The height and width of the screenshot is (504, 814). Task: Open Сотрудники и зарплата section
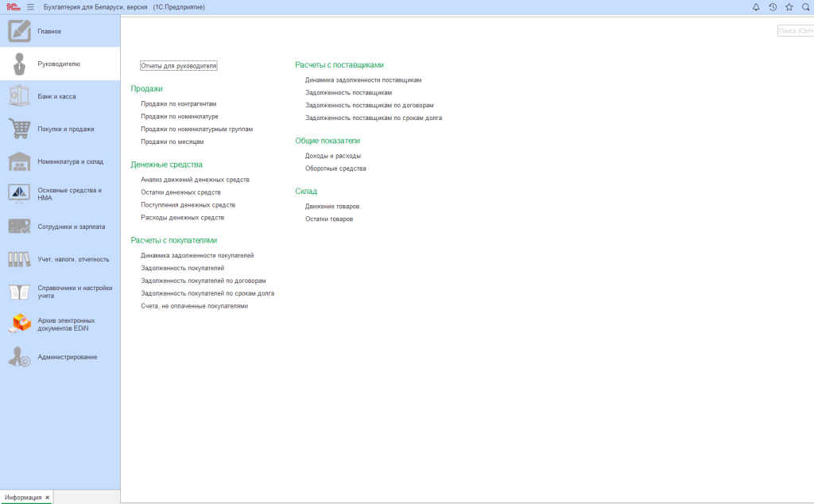tap(71, 227)
